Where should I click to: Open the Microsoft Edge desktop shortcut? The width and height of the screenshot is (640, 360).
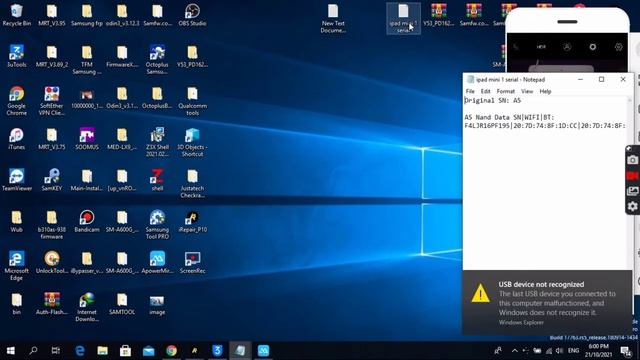pos(16,266)
